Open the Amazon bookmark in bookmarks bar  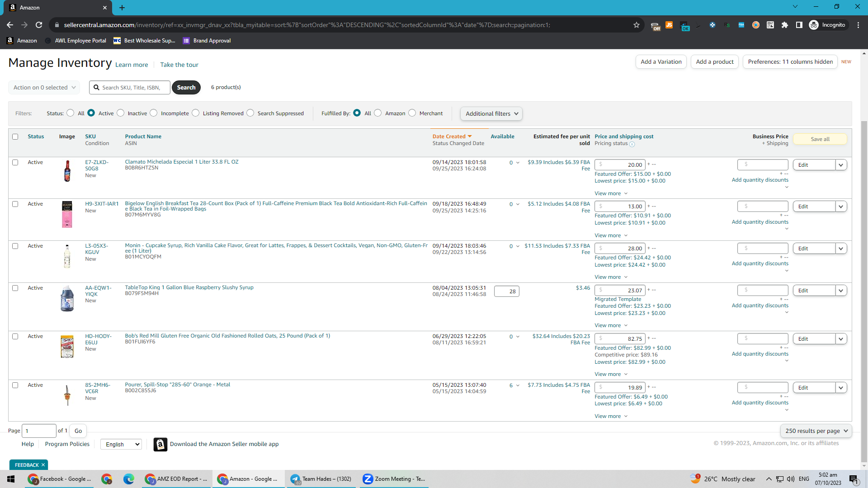pyautogui.click(x=22, y=41)
